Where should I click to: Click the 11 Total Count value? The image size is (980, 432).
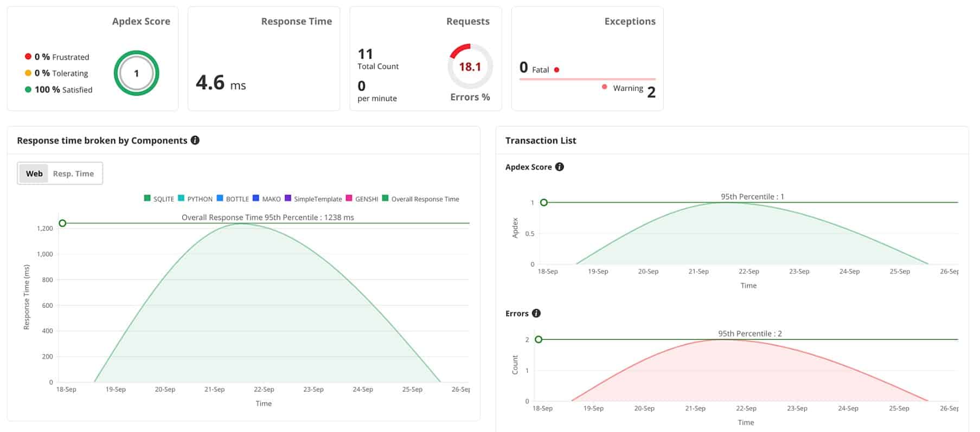(366, 54)
